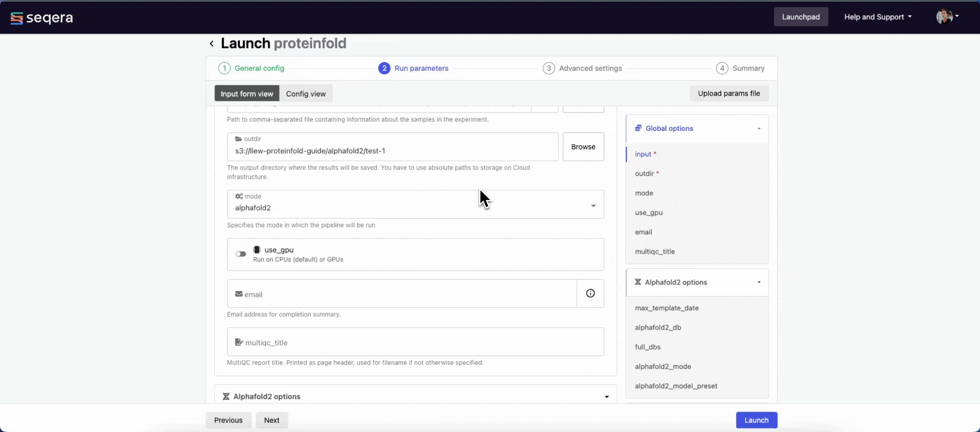980x432 pixels.
Task: Toggle the use_gpu switch
Action: pyautogui.click(x=241, y=254)
